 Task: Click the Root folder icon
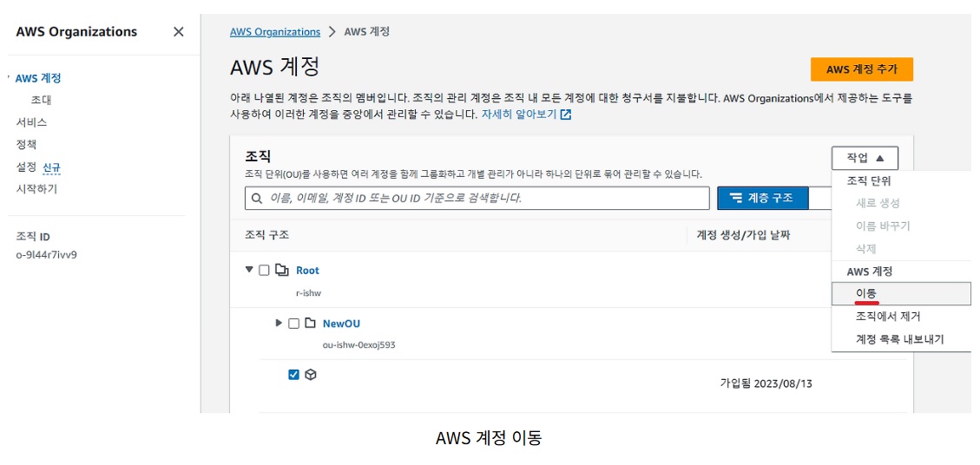click(282, 270)
